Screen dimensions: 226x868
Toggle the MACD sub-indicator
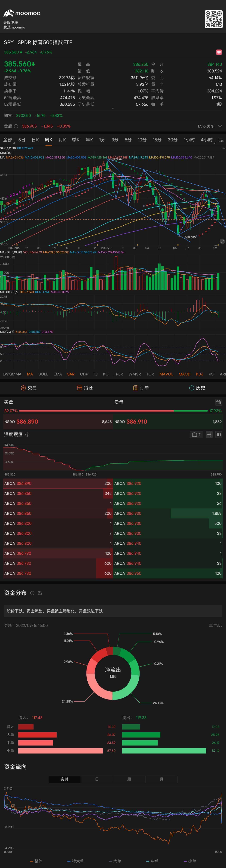[185, 374]
